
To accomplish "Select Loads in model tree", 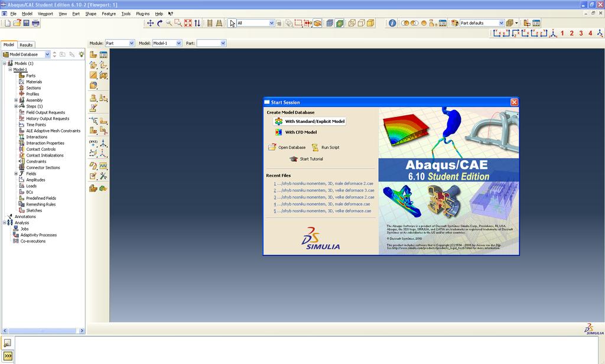I will (x=31, y=186).
